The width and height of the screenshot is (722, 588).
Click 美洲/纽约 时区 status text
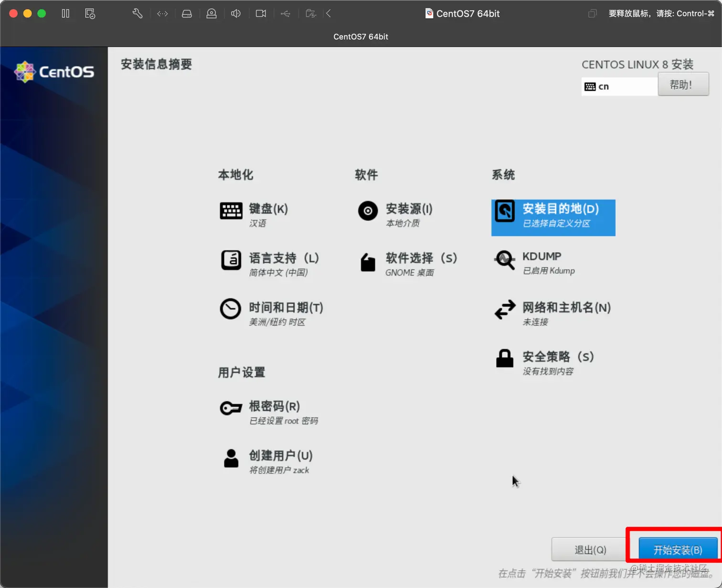point(277,322)
